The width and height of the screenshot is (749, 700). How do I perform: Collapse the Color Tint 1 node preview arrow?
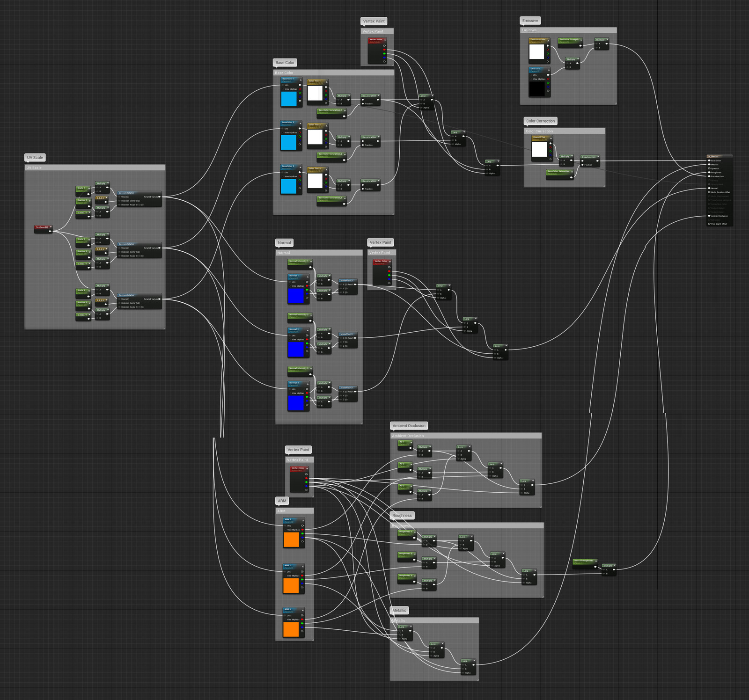pyautogui.click(x=327, y=81)
